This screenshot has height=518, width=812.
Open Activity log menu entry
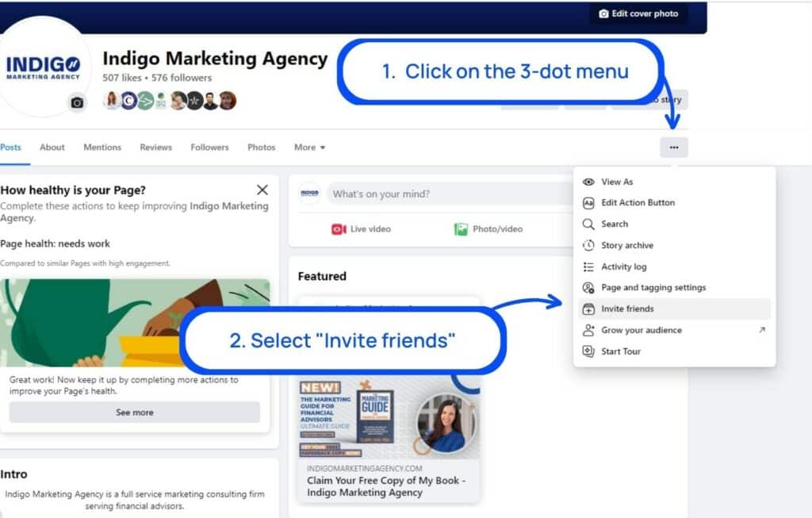(674, 267)
